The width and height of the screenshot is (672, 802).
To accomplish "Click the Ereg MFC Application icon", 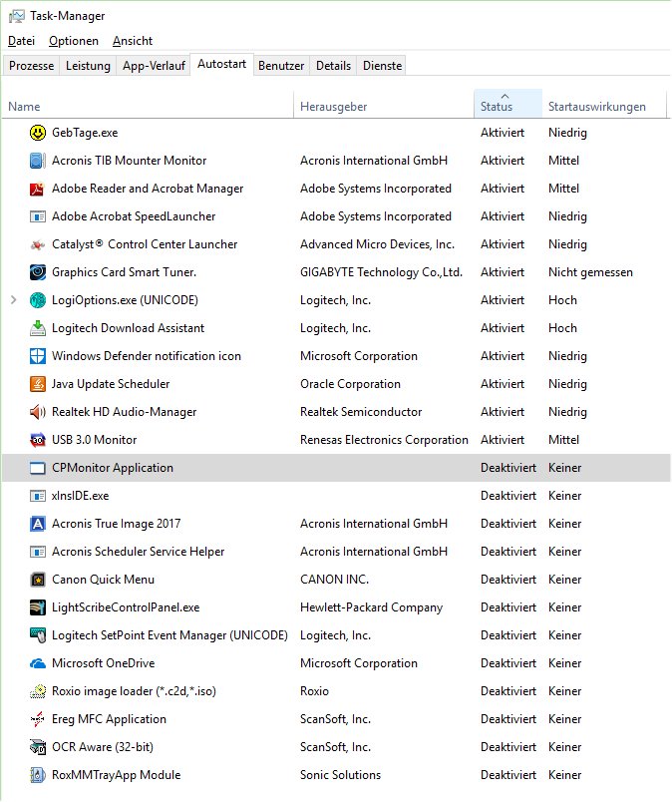I will 37,719.
